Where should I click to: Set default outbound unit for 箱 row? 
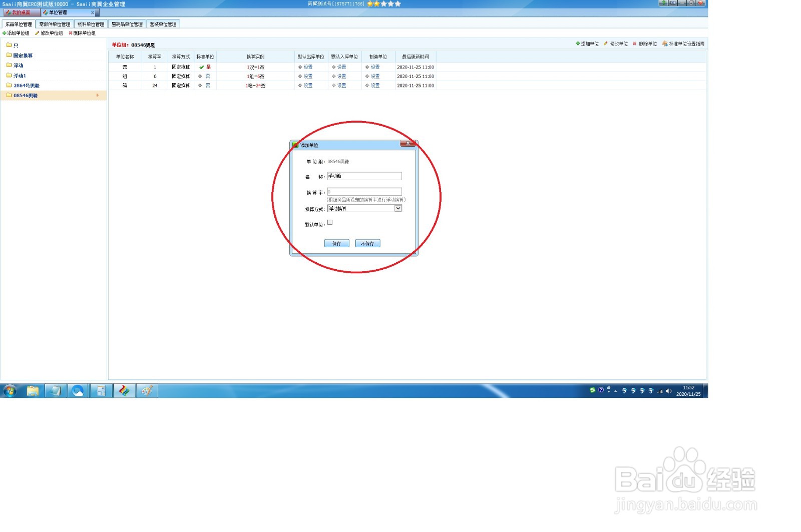[x=305, y=86]
